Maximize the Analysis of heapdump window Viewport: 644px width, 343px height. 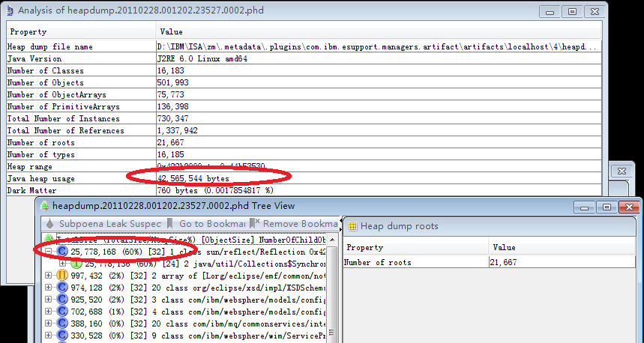pyautogui.click(x=572, y=11)
